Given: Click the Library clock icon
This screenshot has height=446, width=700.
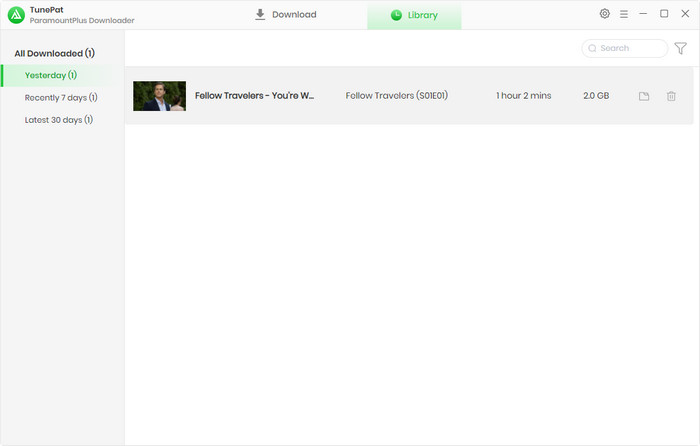Looking at the screenshot, I should click(x=396, y=15).
